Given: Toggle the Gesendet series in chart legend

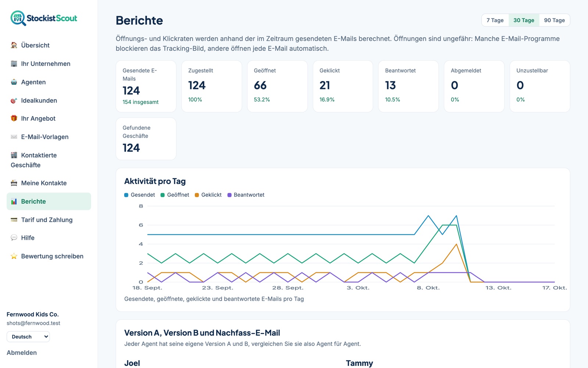Looking at the screenshot, I should click(140, 195).
